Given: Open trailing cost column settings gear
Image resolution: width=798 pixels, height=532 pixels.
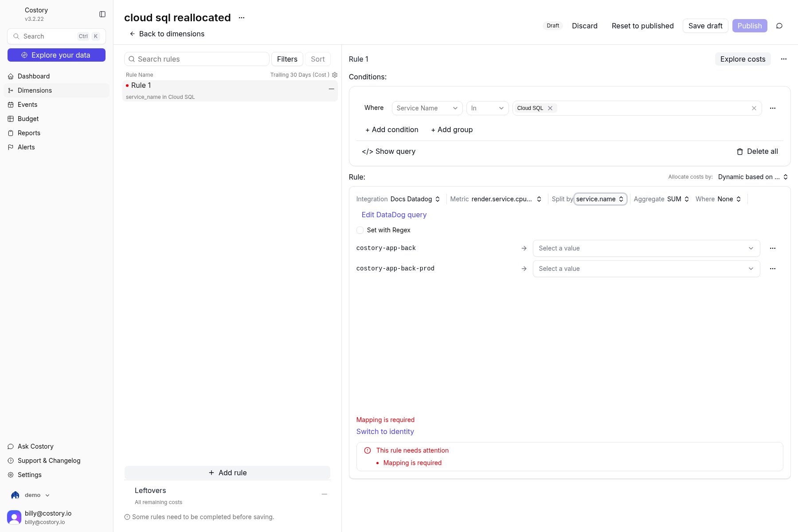Looking at the screenshot, I should click(335, 75).
